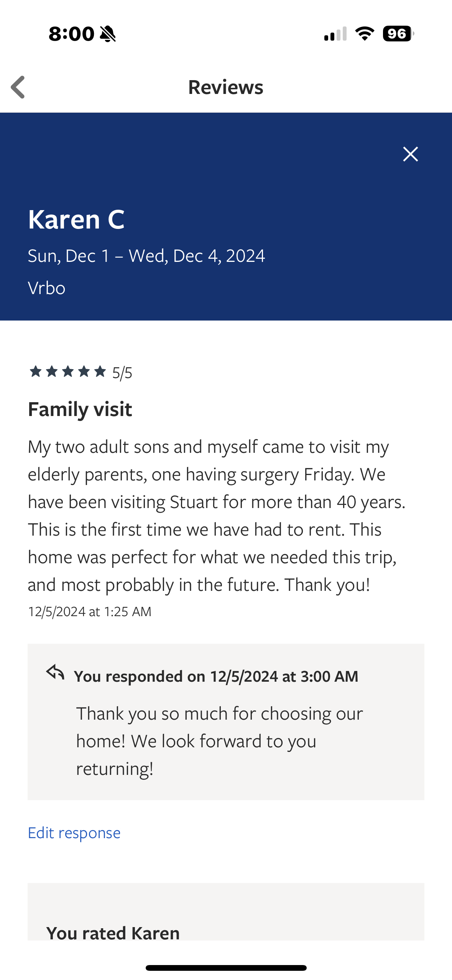452x980 pixels.
Task: Close the Karen C review panel
Action: pyautogui.click(x=410, y=154)
